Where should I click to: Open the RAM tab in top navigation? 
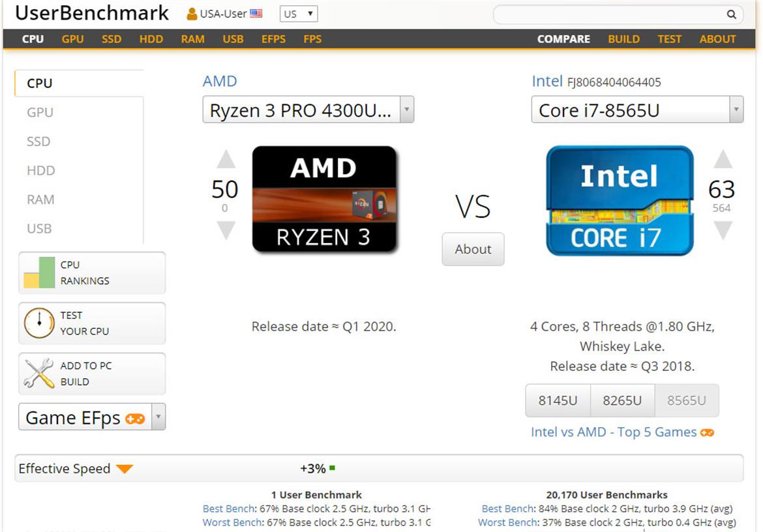(192, 39)
